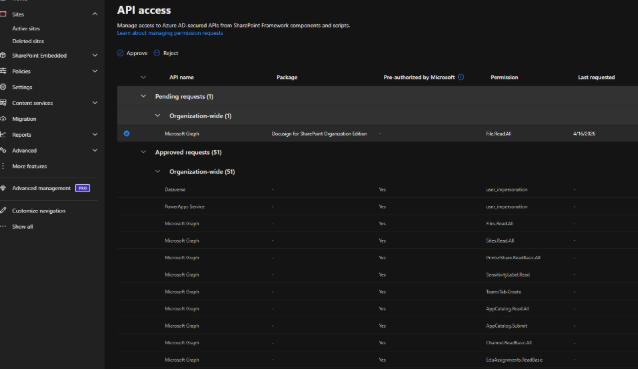Screen dimensions: 638x369
Task: Collapse the Pending requests (1) group
Action: [x=143, y=96]
